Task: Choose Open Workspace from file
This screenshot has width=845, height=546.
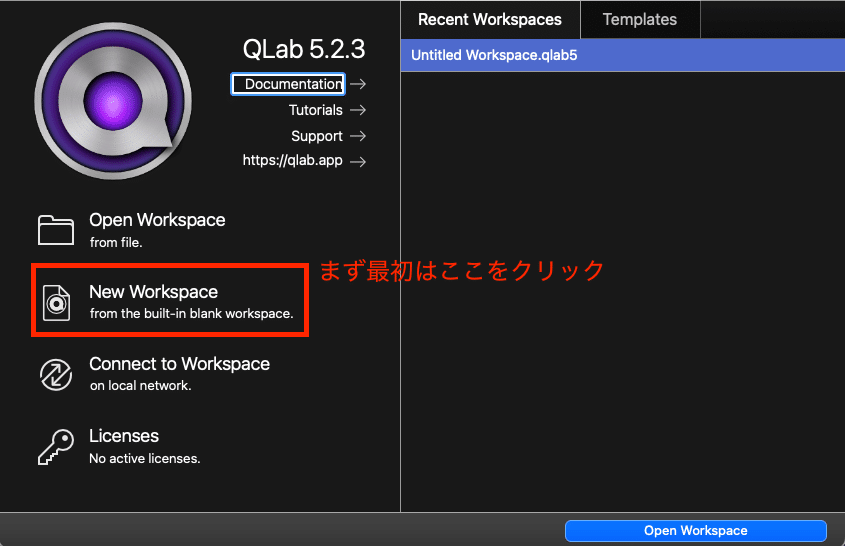Action: click(x=157, y=220)
